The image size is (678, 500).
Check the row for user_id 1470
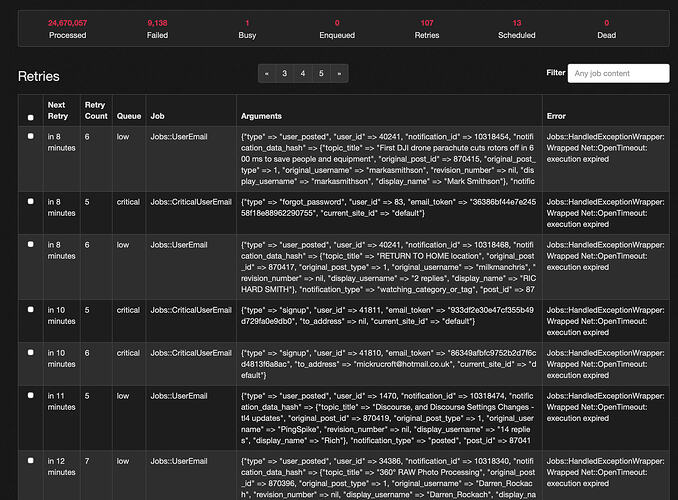point(30,395)
